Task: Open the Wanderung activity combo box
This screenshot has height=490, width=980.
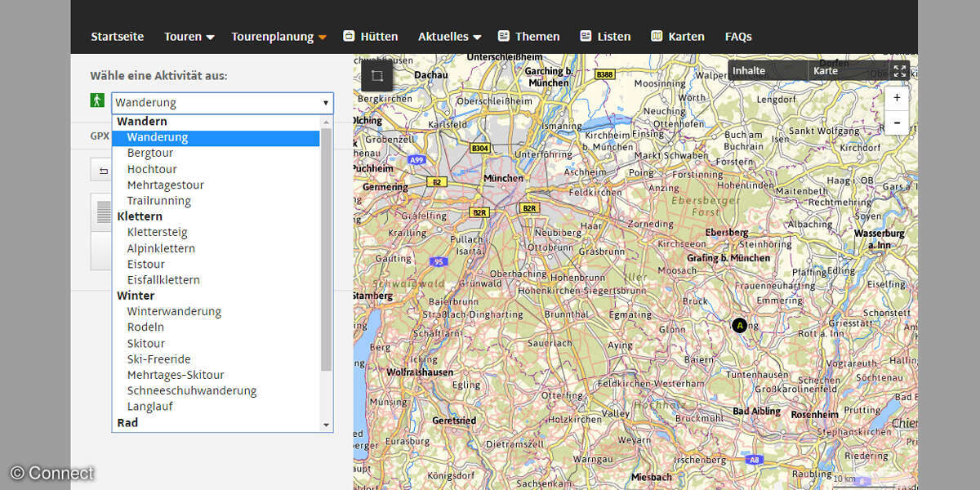Action: 223,103
